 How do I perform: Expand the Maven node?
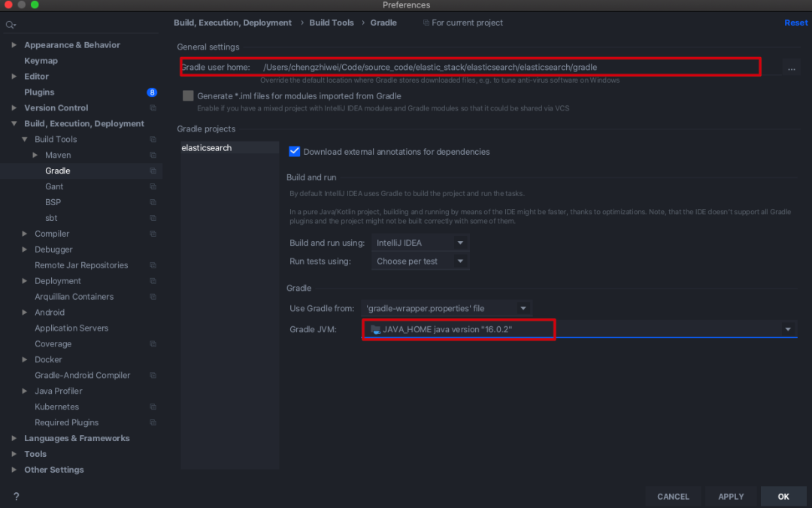click(x=35, y=155)
